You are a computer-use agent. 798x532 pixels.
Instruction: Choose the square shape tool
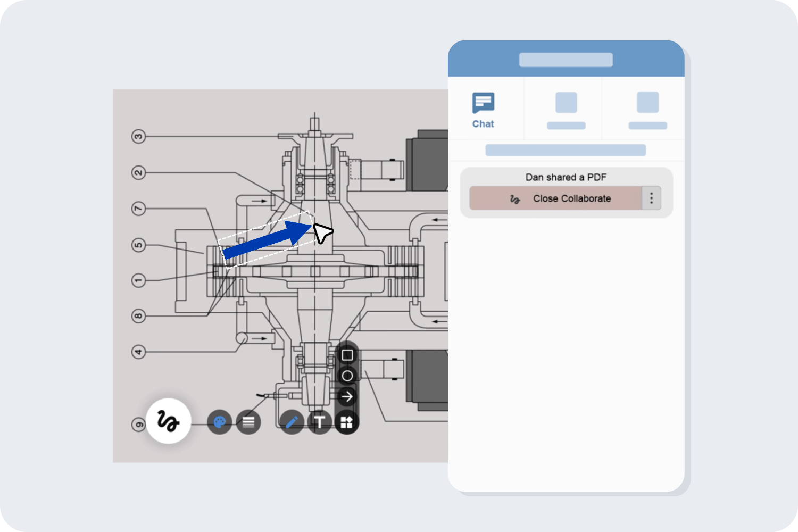click(x=347, y=355)
